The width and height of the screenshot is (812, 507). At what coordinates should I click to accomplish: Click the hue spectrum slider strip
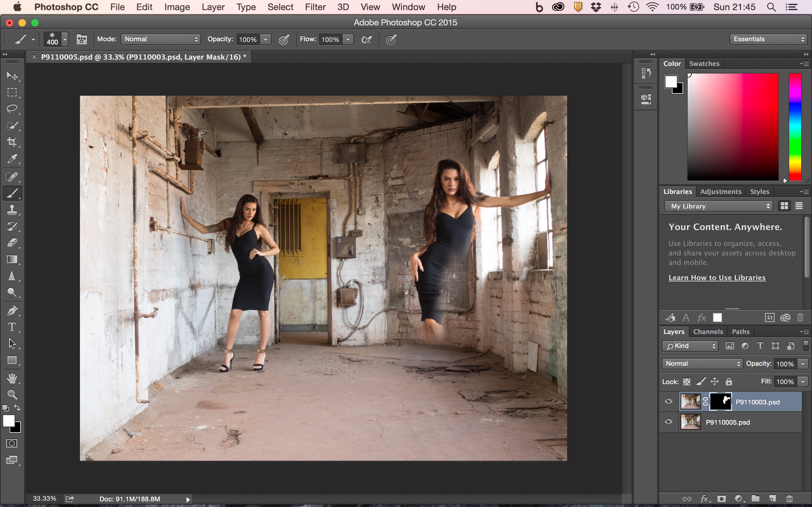point(795,127)
